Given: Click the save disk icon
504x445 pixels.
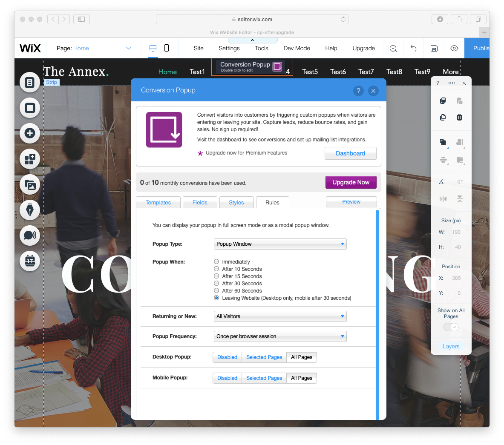Looking at the screenshot, I should coord(434,49).
